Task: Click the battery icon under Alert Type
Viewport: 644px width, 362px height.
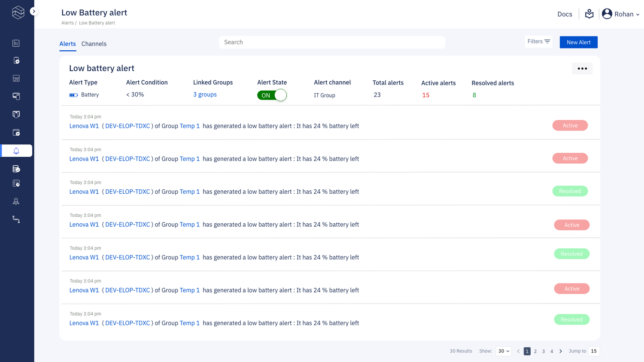Action: pyautogui.click(x=73, y=95)
